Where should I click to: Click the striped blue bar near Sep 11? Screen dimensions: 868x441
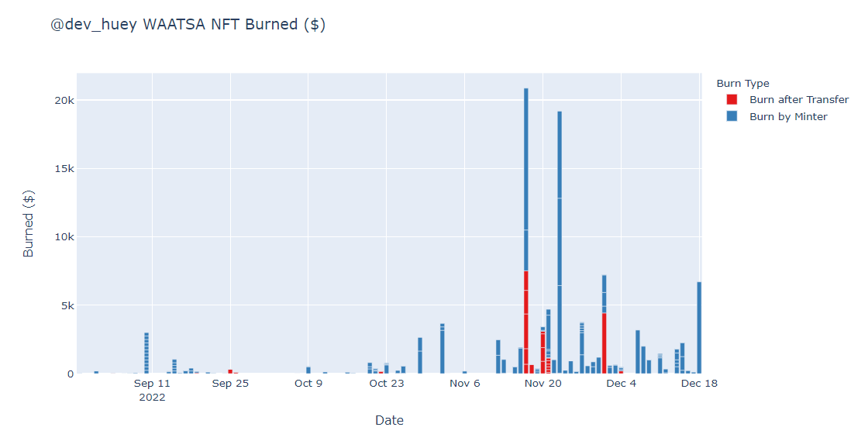[146, 353]
